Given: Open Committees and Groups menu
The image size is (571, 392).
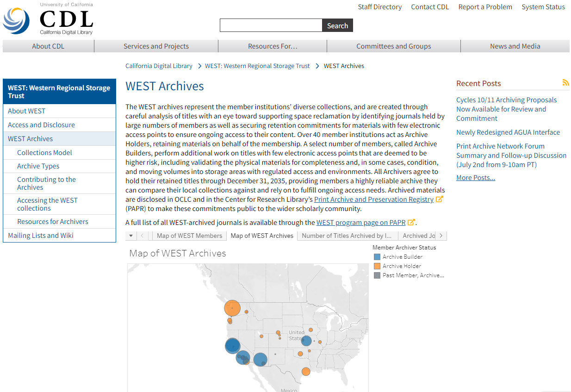Looking at the screenshot, I should pos(393,46).
